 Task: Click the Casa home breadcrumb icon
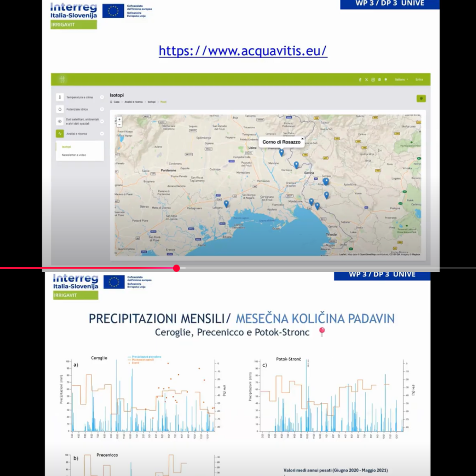point(111,102)
